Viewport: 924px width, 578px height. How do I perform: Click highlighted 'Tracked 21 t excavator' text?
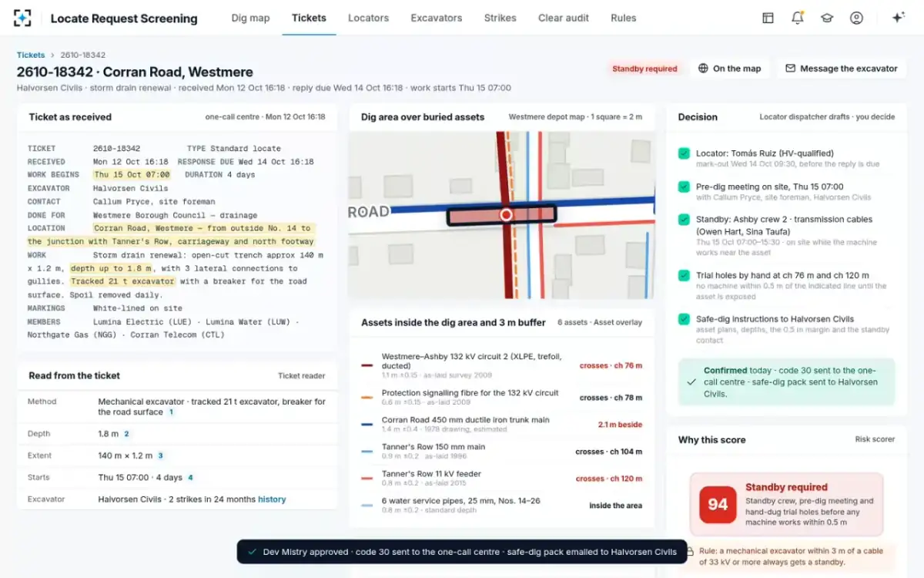coord(123,281)
